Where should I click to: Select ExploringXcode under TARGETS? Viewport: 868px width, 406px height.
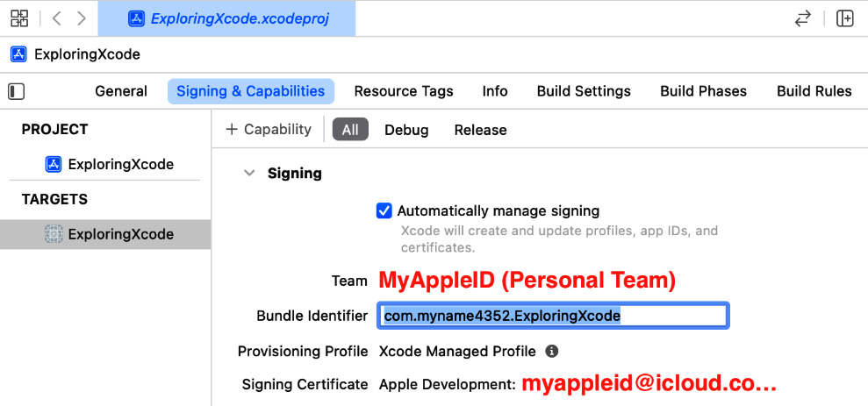pyautogui.click(x=105, y=234)
